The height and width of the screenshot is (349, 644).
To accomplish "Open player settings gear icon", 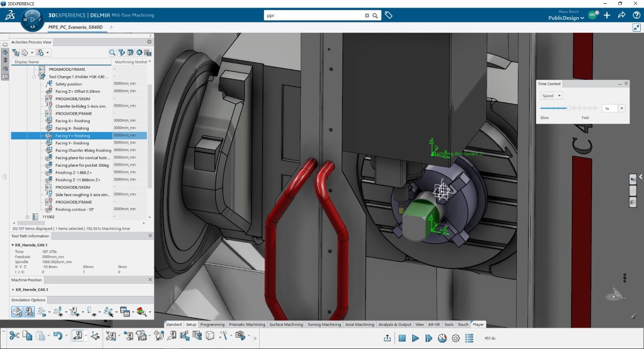I will pos(456,338).
